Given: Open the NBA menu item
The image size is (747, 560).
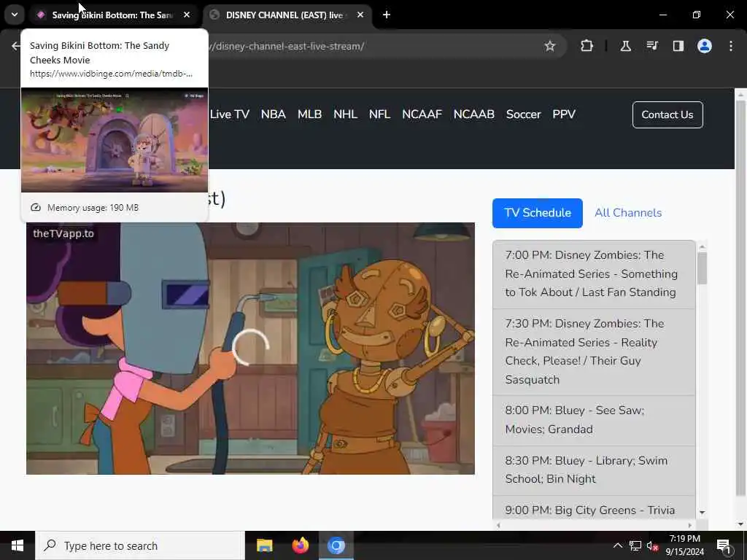Looking at the screenshot, I should point(274,114).
